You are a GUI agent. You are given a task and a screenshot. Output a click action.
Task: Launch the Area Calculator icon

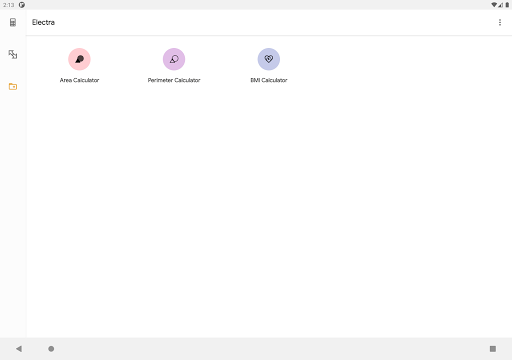click(x=79, y=59)
